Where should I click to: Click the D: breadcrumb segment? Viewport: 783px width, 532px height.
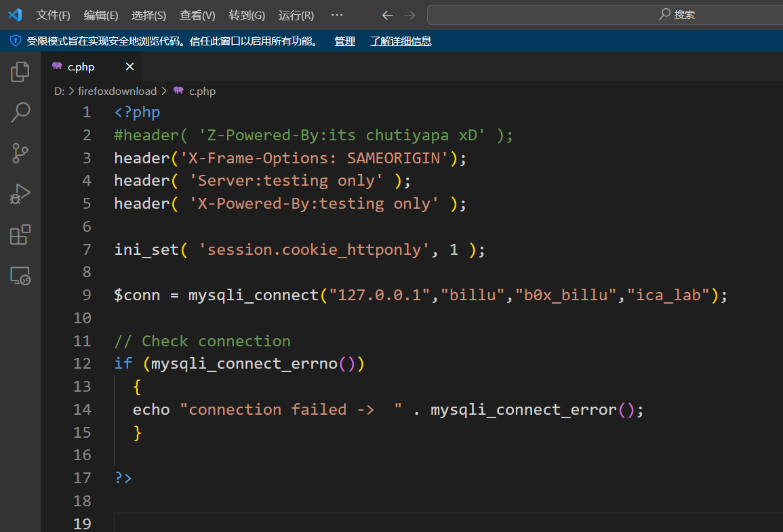60,91
